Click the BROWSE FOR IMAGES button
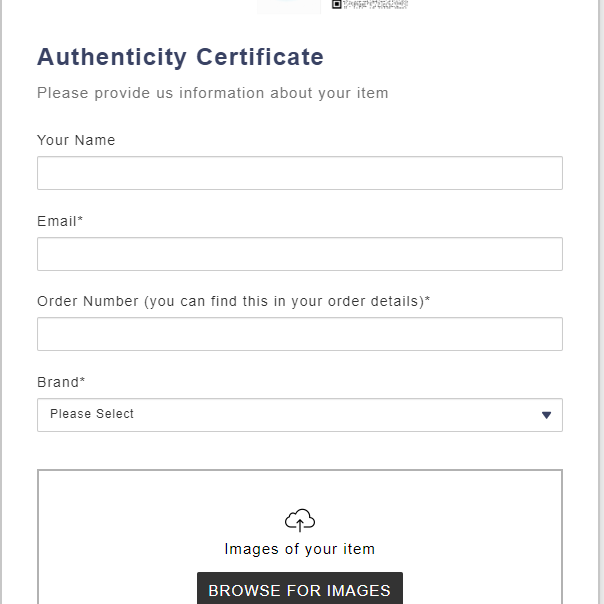Viewport: 604px width, 604px height. [x=300, y=588]
